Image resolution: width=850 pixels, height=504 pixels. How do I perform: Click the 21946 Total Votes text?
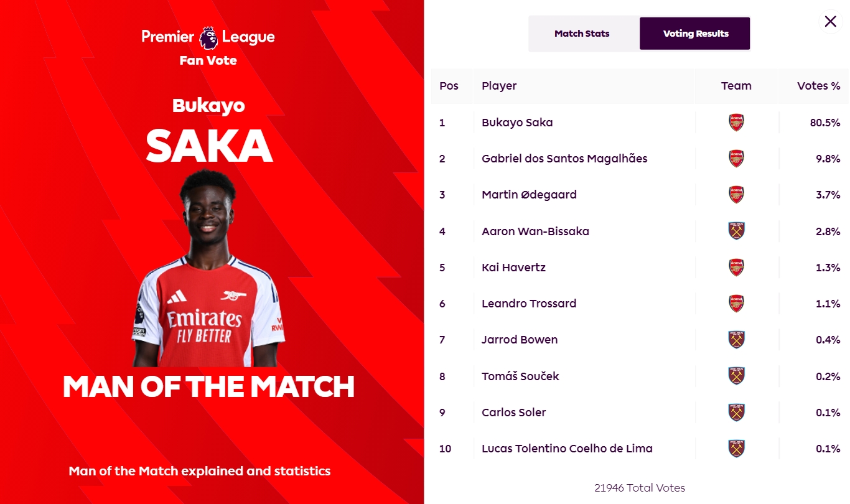(x=640, y=488)
